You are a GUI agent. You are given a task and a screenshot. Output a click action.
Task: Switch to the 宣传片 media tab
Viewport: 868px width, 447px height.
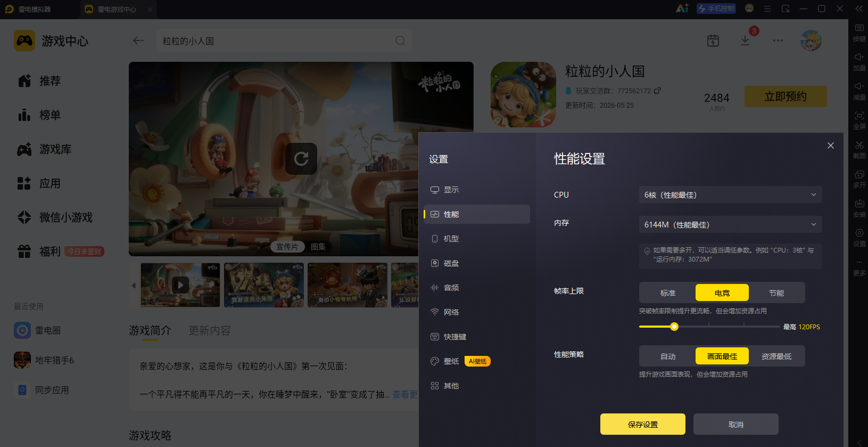(287, 247)
